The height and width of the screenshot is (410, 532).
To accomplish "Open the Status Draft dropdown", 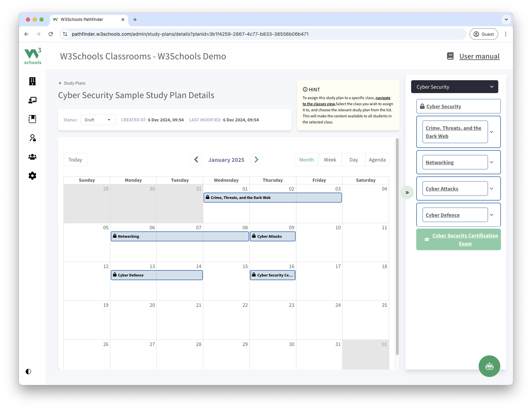I will point(98,120).
